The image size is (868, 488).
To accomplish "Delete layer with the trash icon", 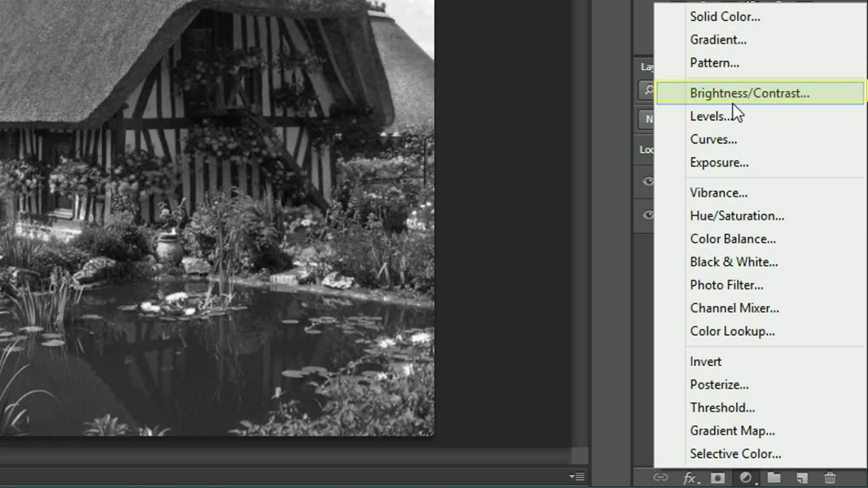I will click(x=830, y=478).
